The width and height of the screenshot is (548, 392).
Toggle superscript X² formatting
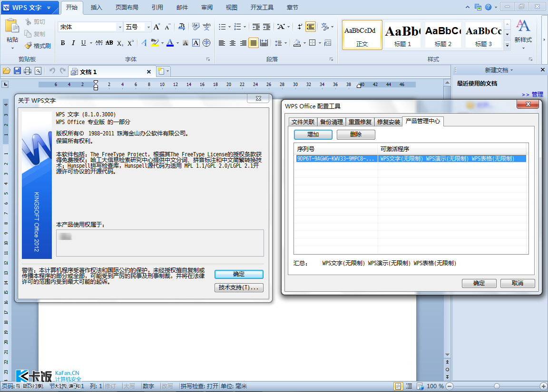pyautogui.click(x=130, y=43)
